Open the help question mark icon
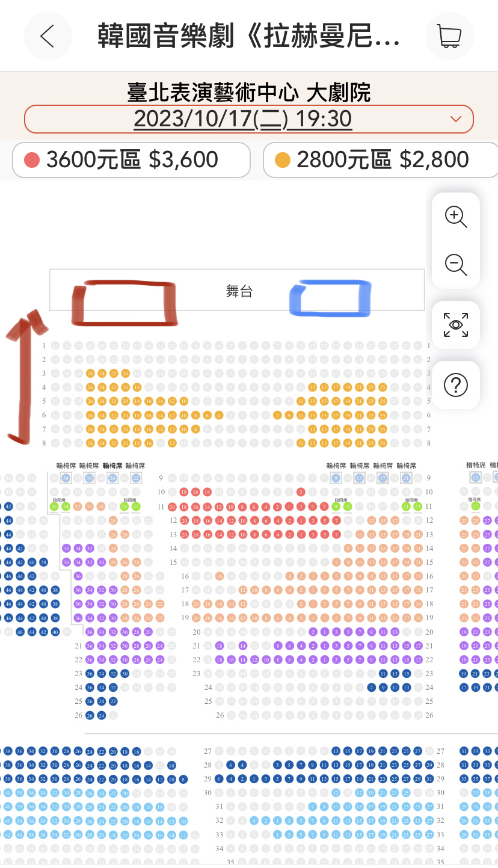The width and height of the screenshot is (498, 868). coord(456,385)
